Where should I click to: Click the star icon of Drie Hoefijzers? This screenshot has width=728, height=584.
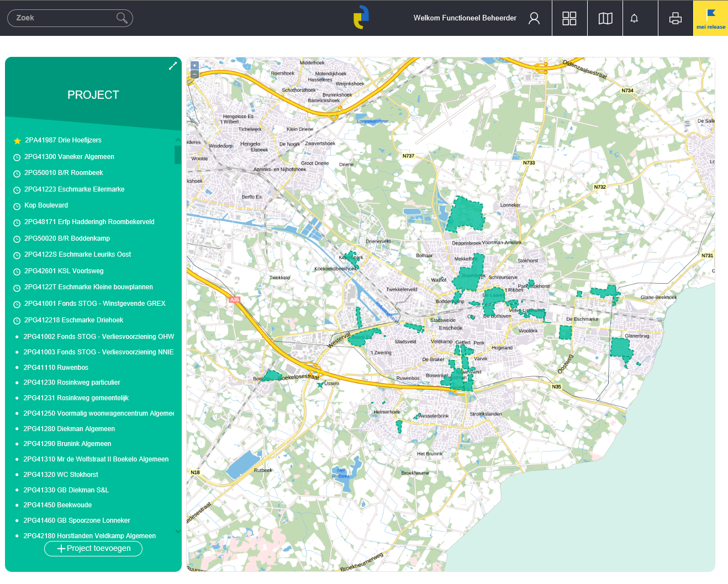pyautogui.click(x=17, y=141)
